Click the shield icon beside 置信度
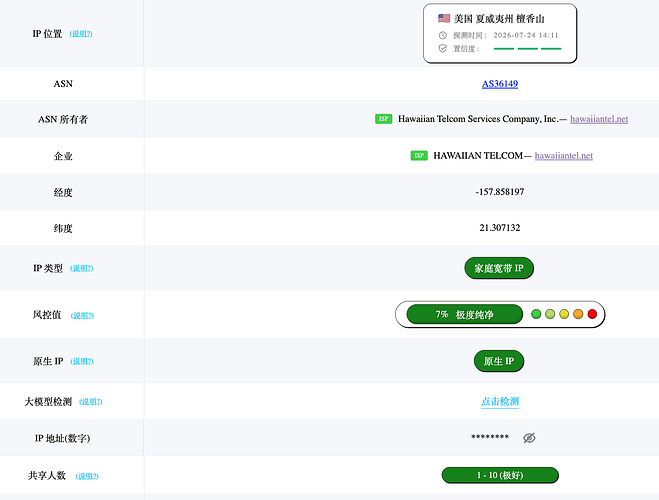 [x=443, y=49]
